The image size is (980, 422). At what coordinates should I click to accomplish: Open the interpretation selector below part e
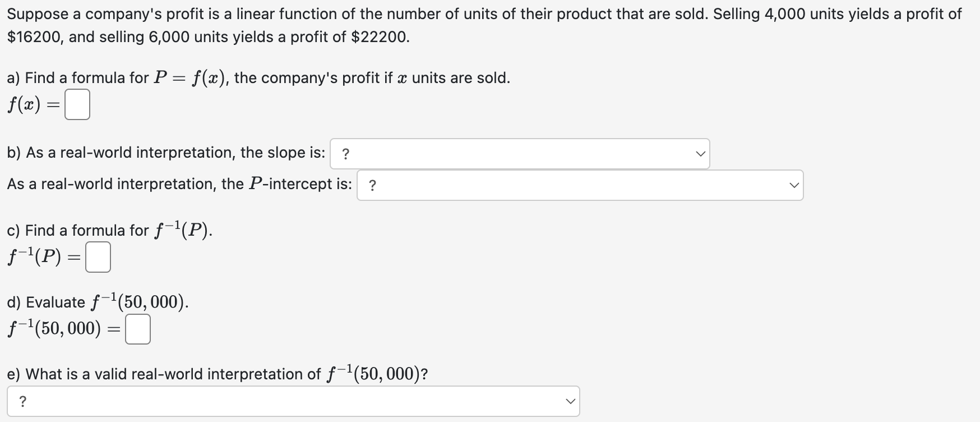[x=292, y=401]
